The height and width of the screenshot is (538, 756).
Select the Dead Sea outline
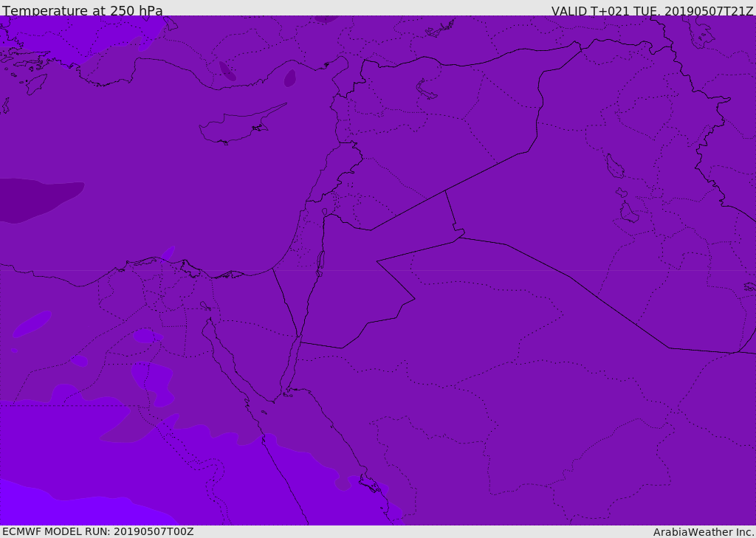(x=320, y=262)
